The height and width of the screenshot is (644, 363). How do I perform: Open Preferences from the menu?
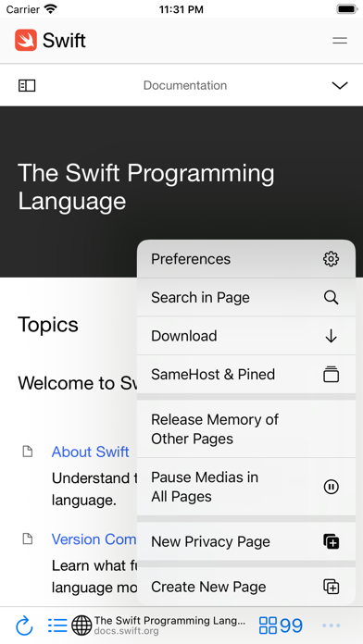coord(246,259)
